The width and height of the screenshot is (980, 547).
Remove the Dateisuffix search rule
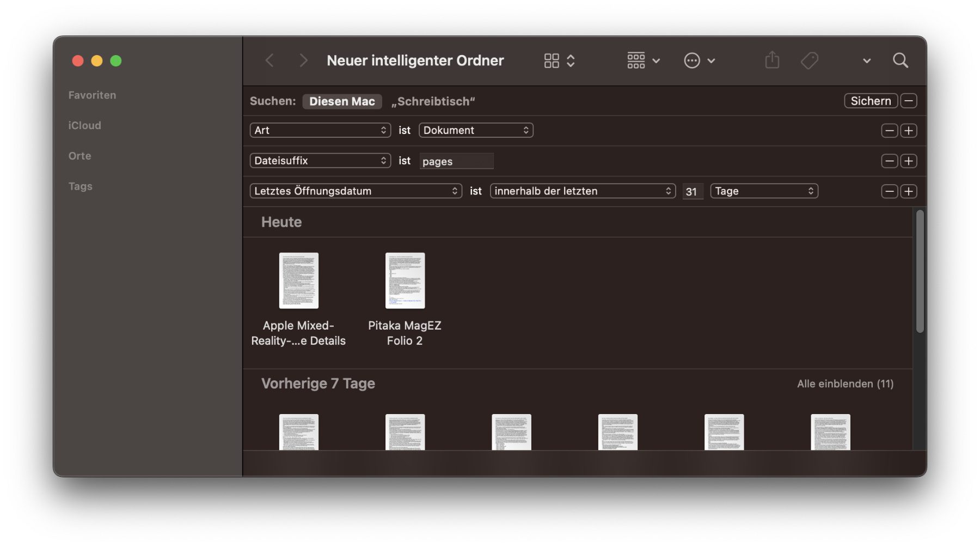point(889,161)
